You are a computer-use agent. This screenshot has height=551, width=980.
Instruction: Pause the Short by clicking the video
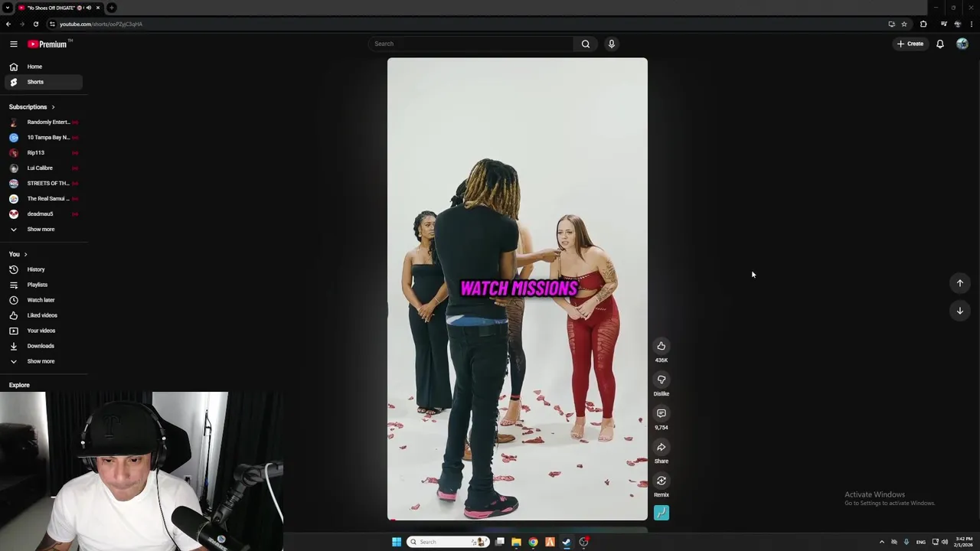518,289
